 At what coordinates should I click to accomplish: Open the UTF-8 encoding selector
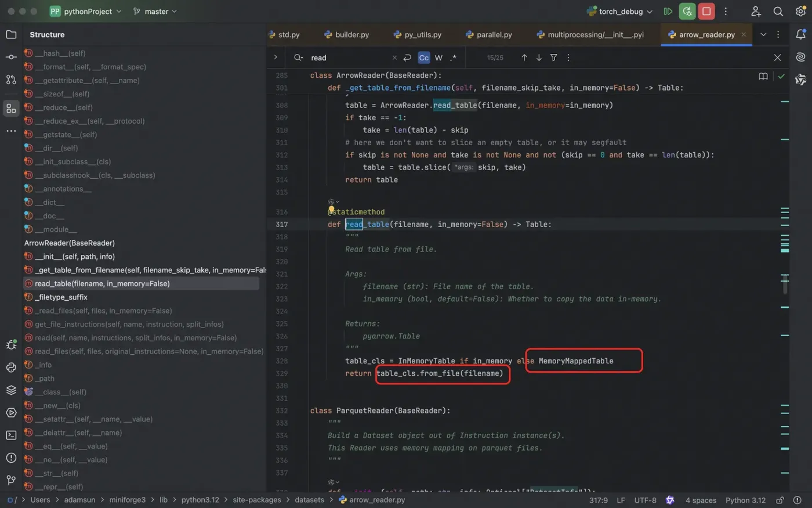[x=646, y=500]
